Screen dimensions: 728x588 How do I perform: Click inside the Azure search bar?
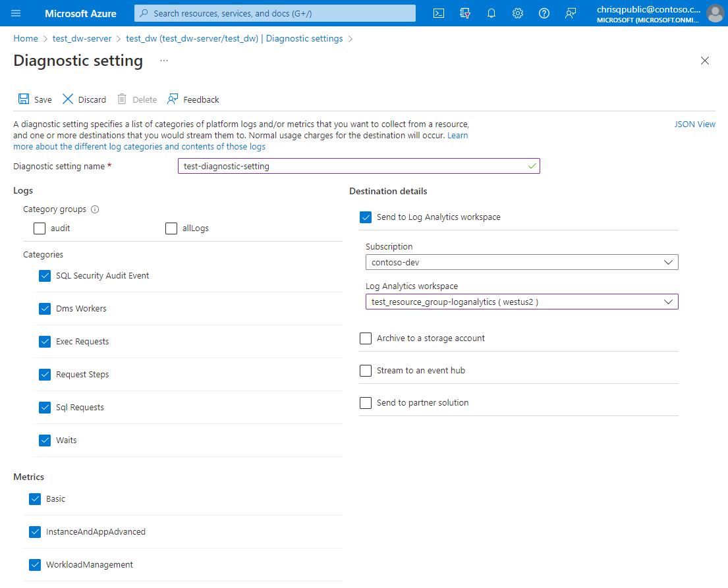[x=274, y=13]
